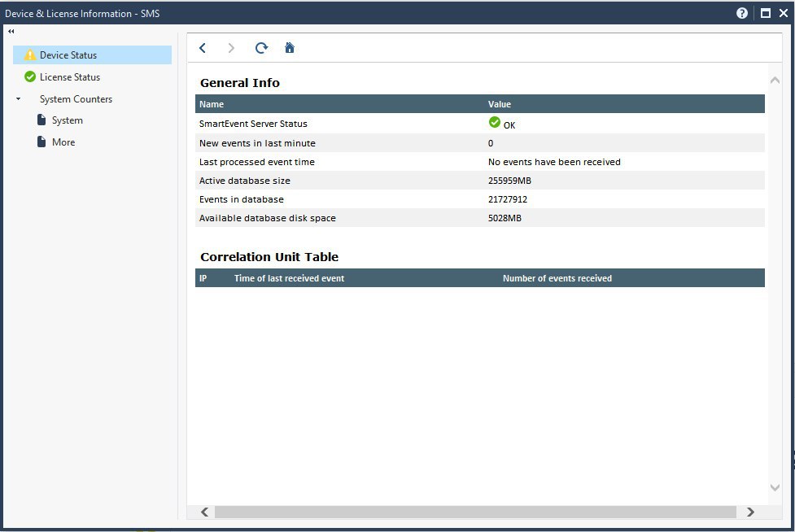Select the SmartEvent Server Status row label
Image resolution: width=795 pixels, height=532 pixels.
253,124
